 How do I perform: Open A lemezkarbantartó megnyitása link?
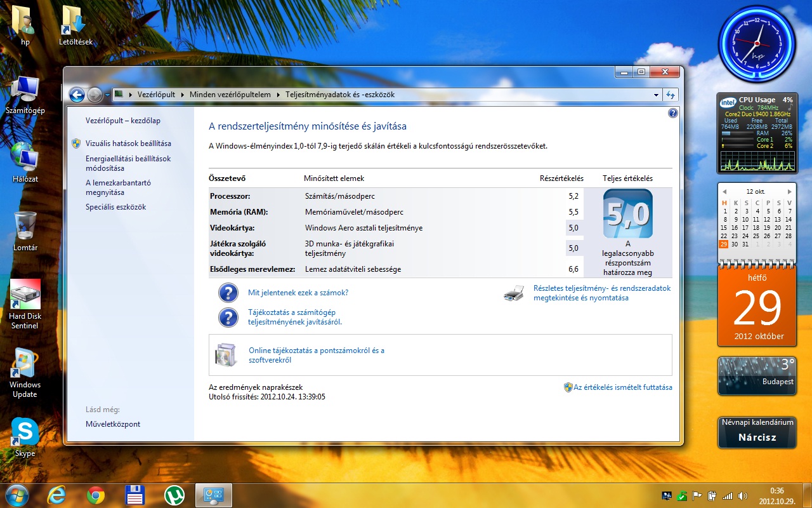point(118,187)
